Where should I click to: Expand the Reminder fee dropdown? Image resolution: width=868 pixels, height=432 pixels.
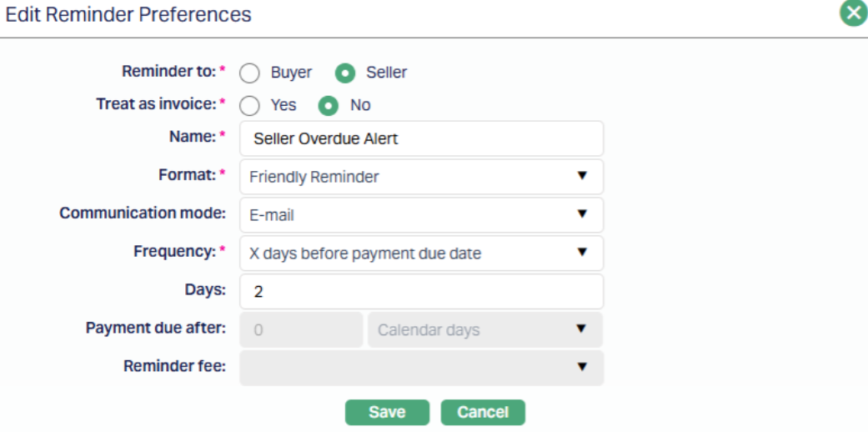coord(421,367)
